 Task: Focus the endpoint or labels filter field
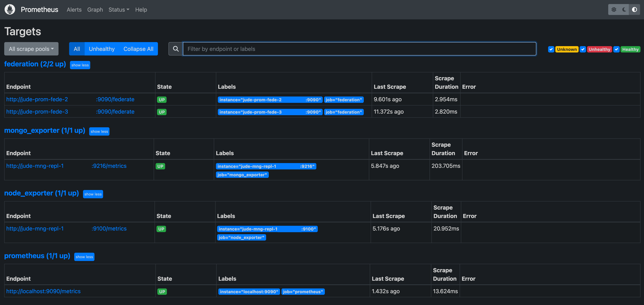coord(359,49)
